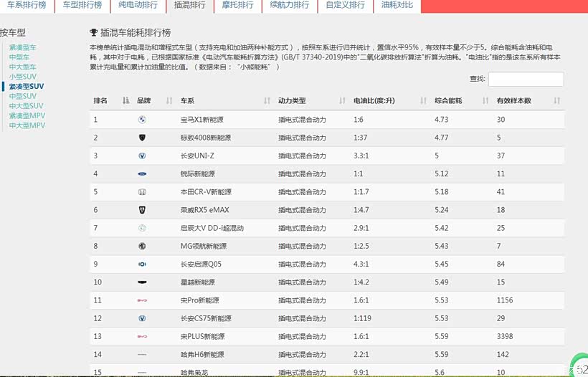Click the Geely logo in the 星越新能源 row
This screenshot has width=588, height=377.
142,282
